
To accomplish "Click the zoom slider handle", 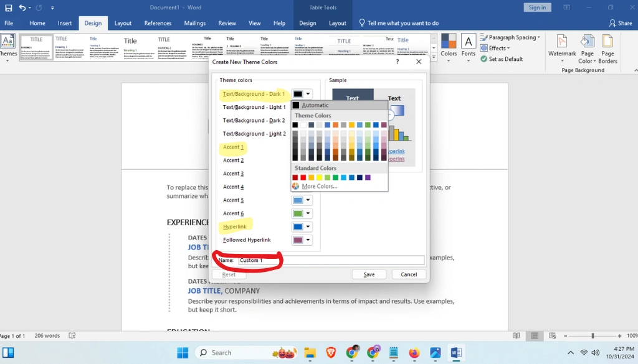I will coord(593,335).
